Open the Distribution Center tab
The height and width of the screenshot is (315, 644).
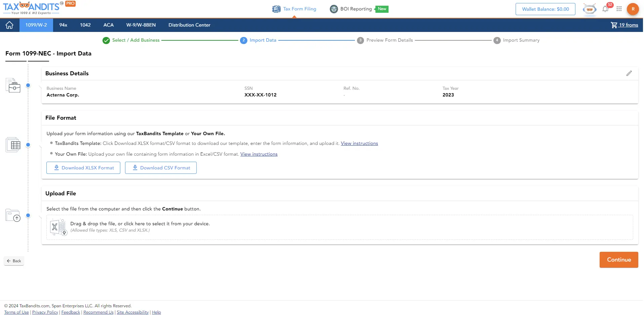point(189,25)
